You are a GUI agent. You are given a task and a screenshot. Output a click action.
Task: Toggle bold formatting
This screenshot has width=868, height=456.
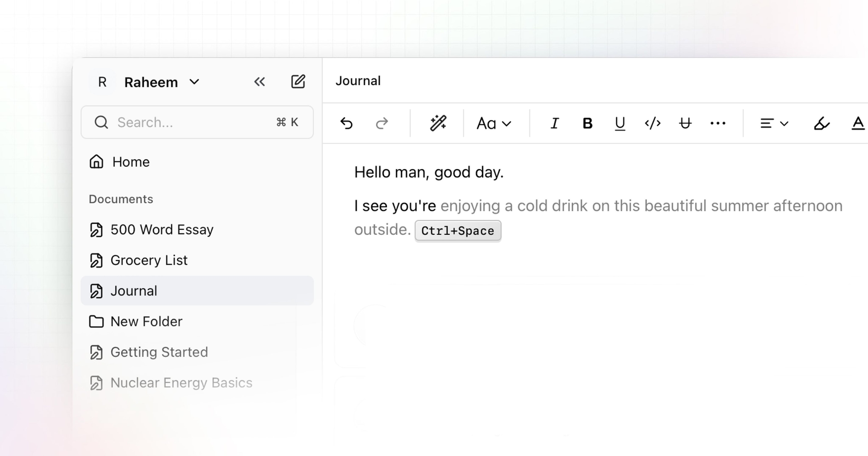point(587,123)
